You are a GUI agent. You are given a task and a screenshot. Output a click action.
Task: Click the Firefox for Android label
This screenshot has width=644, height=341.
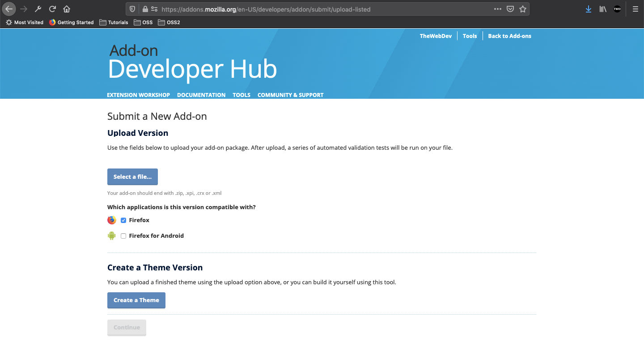click(156, 236)
